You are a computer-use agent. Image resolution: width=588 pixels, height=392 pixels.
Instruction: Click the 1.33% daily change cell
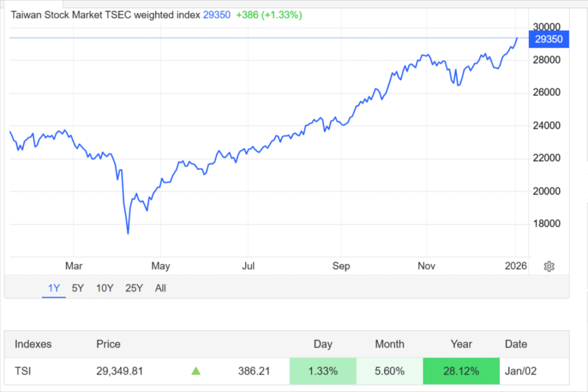coord(323,371)
